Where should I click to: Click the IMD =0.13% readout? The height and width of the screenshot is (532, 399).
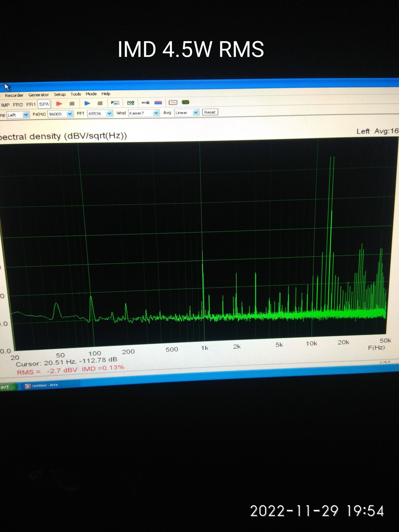(x=103, y=368)
